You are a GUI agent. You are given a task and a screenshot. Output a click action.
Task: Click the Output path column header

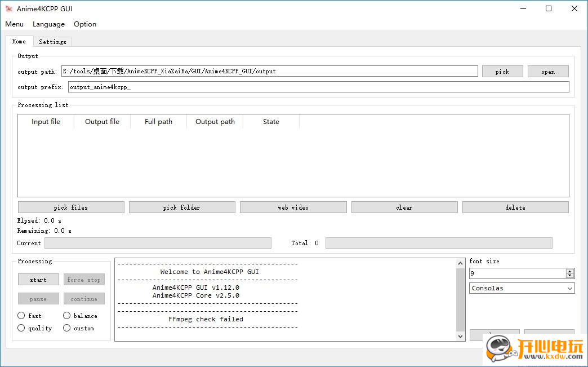pyautogui.click(x=215, y=122)
